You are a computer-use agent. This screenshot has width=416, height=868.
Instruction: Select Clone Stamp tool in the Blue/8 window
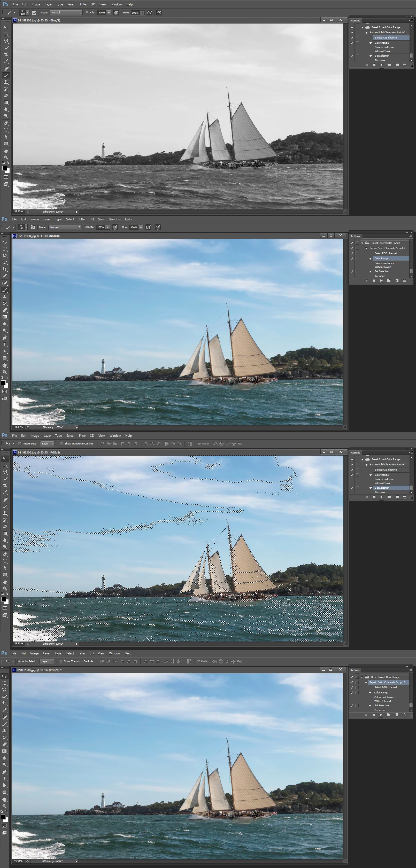pyautogui.click(x=6, y=82)
